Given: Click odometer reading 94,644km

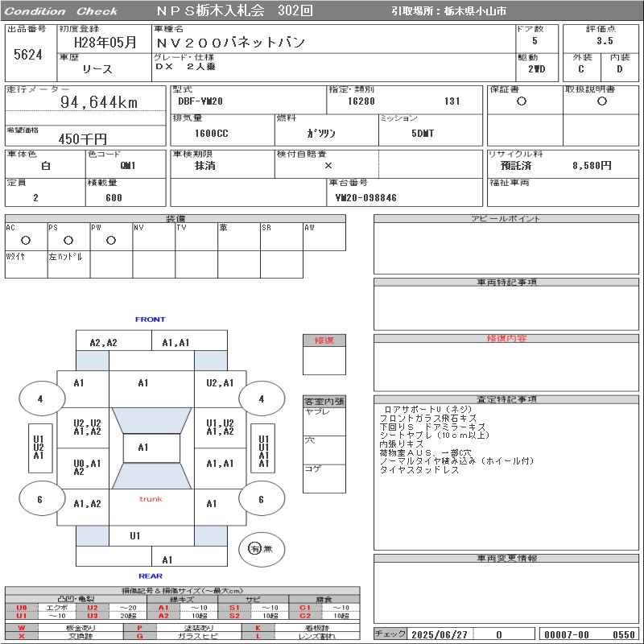Looking at the screenshot, I should pos(99,102).
